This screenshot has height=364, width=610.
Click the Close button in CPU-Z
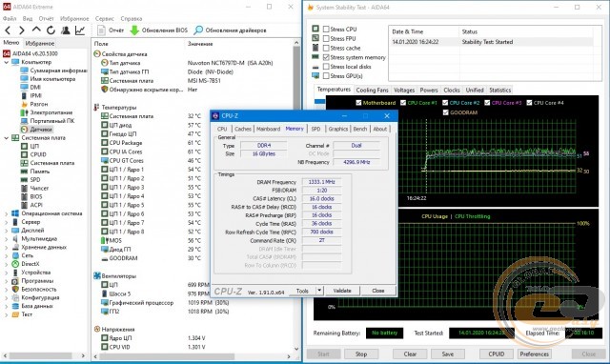click(377, 291)
